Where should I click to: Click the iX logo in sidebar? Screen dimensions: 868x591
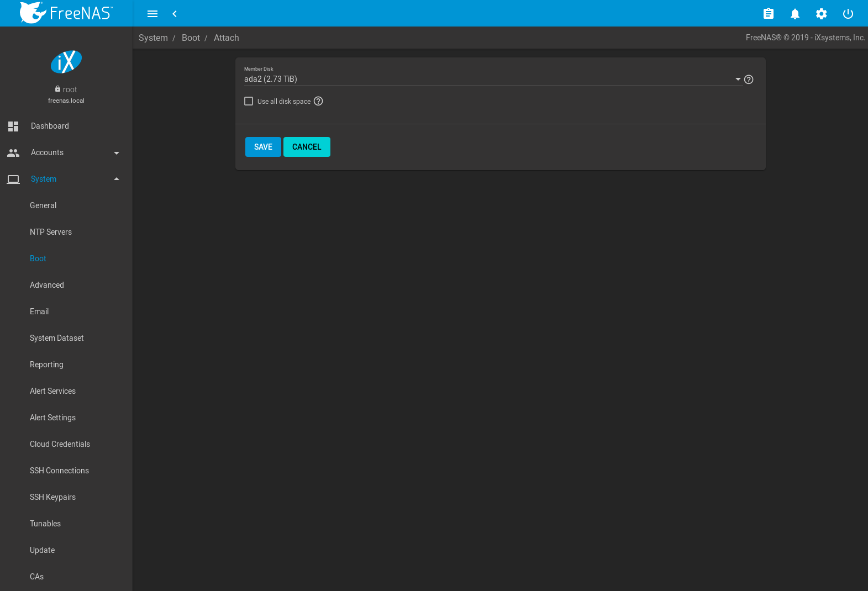point(66,62)
